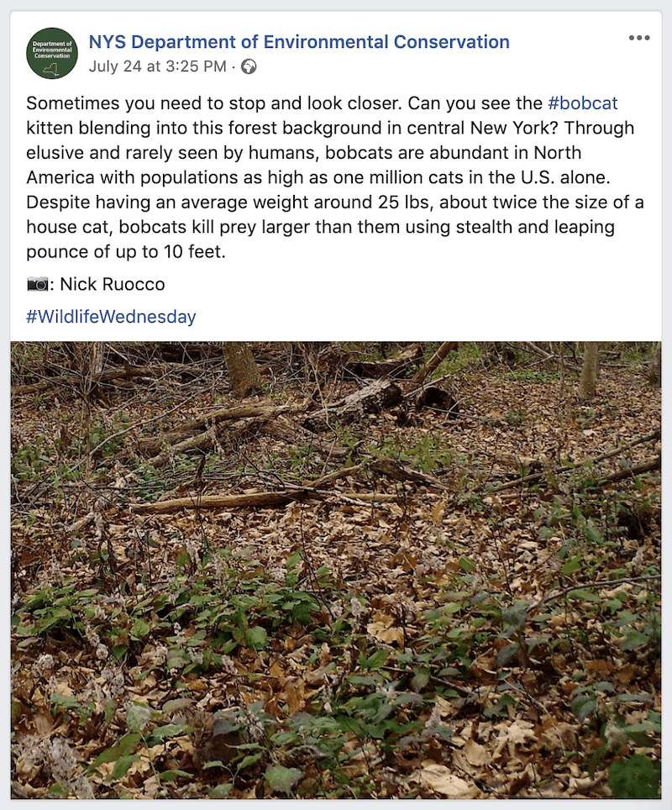Click the July 24 at 3:25 PM timestamp
The width and height of the screenshot is (672, 810).
tap(157, 66)
